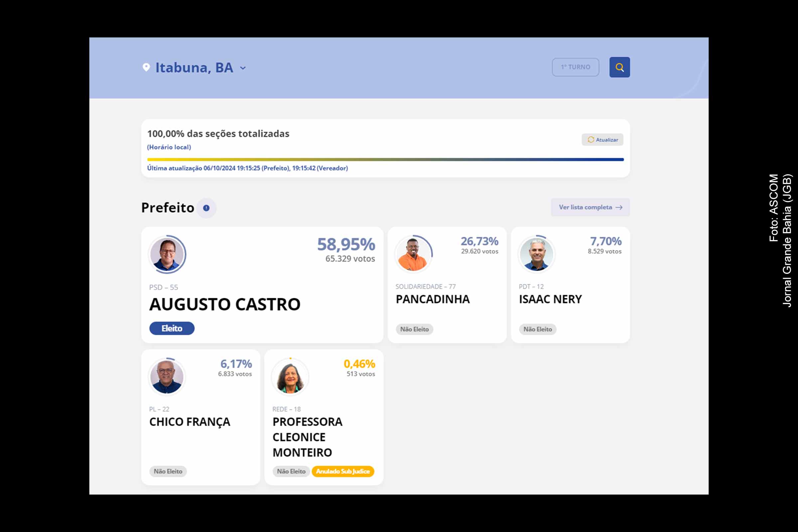Click the Eleito badge
Image resolution: width=798 pixels, height=532 pixels.
pyautogui.click(x=172, y=328)
